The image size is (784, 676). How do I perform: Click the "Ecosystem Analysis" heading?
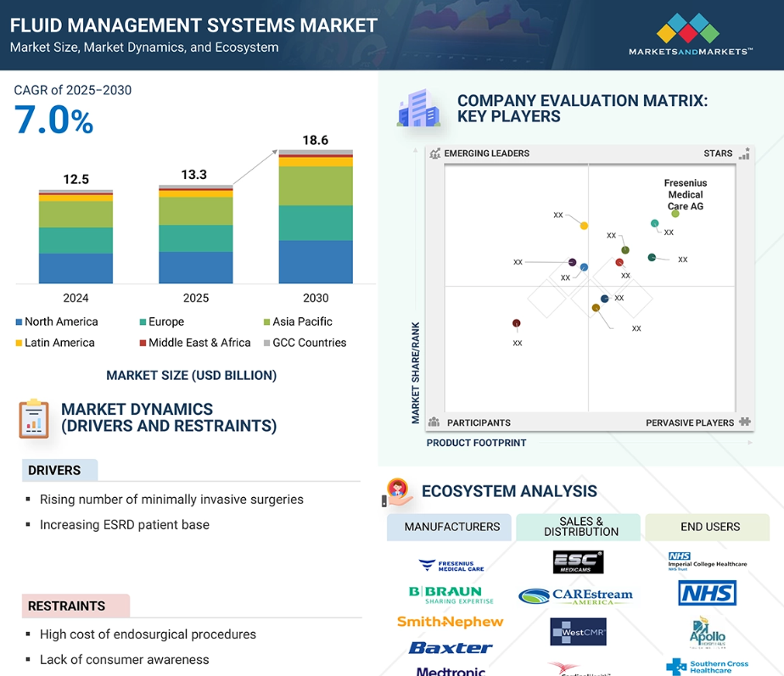point(509,491)
